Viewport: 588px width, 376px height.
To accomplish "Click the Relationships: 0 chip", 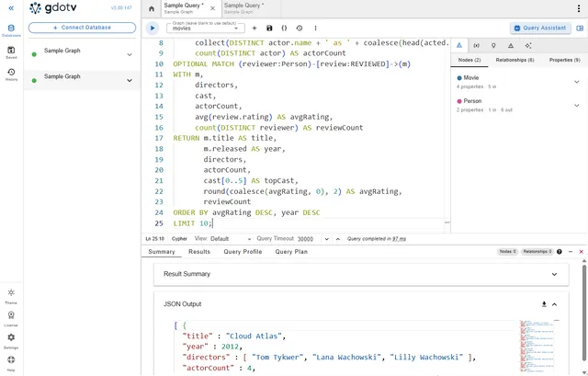I will 537,251.
